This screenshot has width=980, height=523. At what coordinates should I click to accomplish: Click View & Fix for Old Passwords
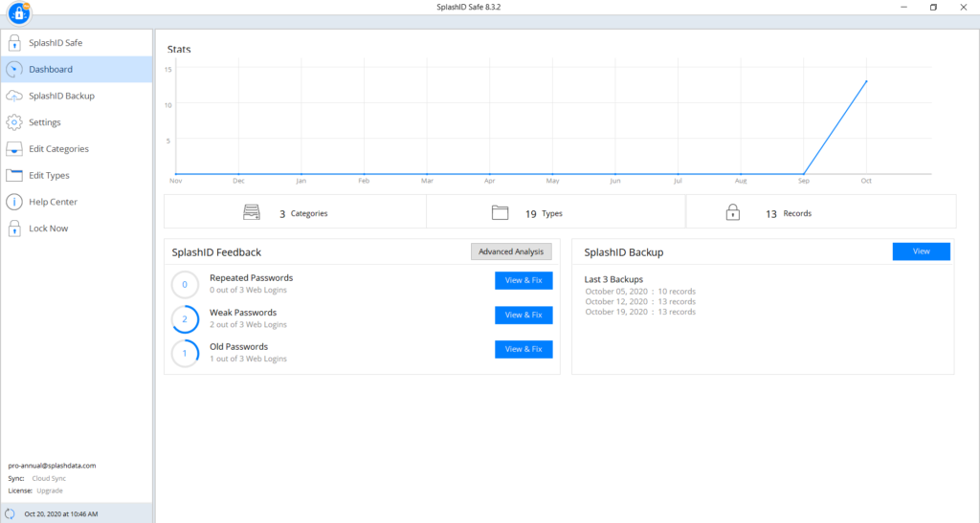pos(523,349)
